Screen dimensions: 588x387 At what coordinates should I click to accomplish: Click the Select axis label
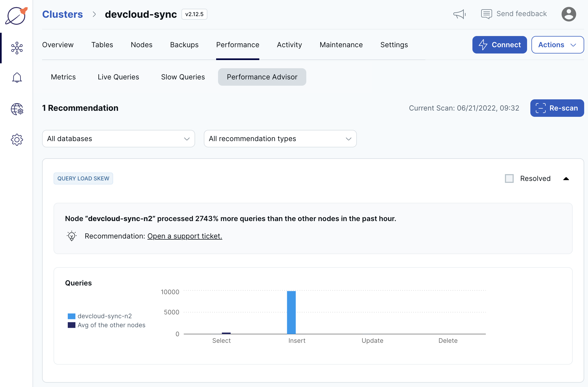pyautogui.click(x=222, y=341)
